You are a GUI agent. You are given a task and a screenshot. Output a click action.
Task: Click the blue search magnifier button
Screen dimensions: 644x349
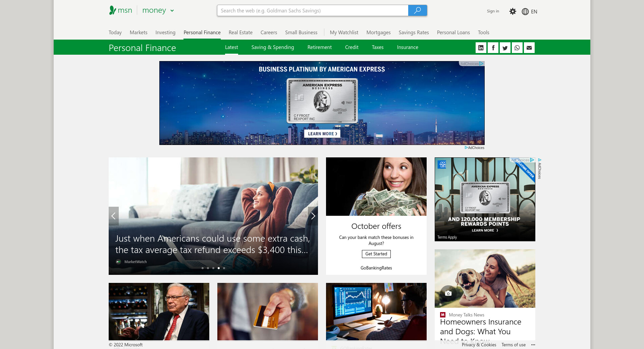pos(417,10)
